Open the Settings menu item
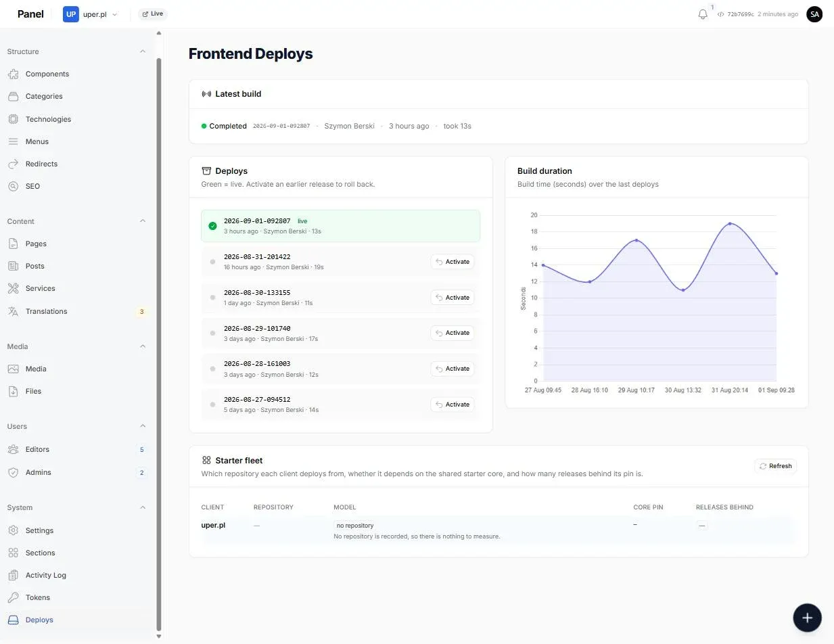Screen dimensions: 834x644 76,530
